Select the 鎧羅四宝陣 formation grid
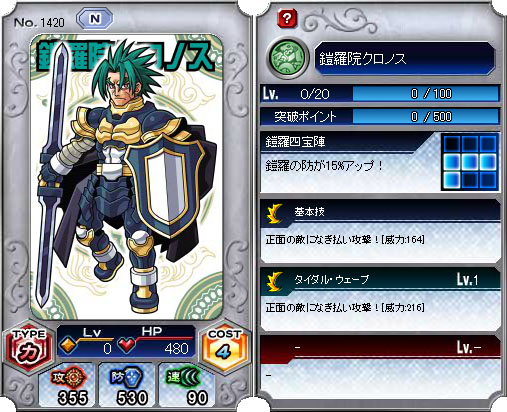 [x=470, y=162]
